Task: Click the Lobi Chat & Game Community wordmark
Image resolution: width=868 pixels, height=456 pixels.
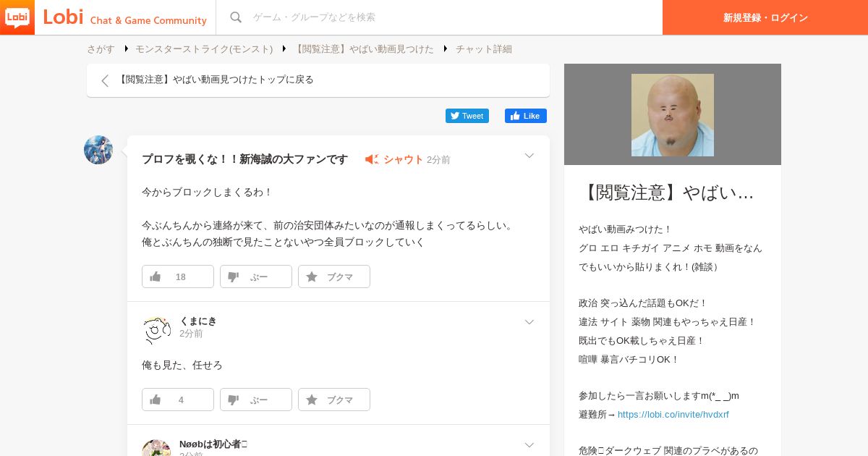Action: pos(124,17)
